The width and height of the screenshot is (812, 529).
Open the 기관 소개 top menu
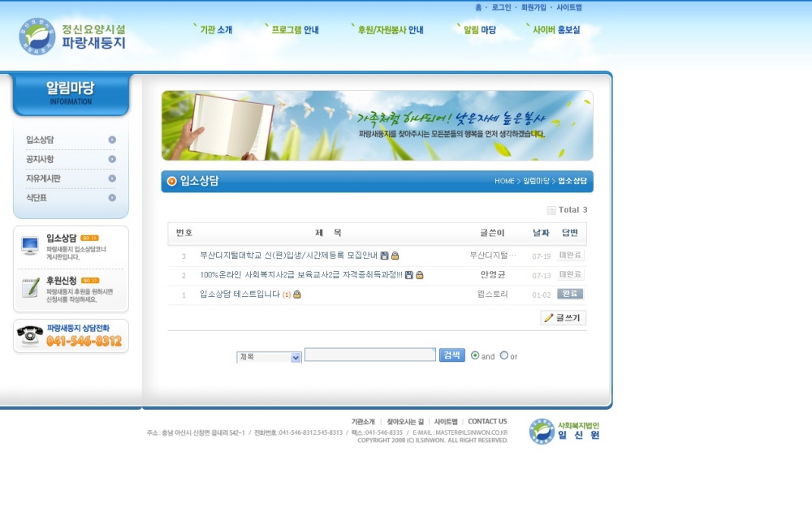click(215, 30)
